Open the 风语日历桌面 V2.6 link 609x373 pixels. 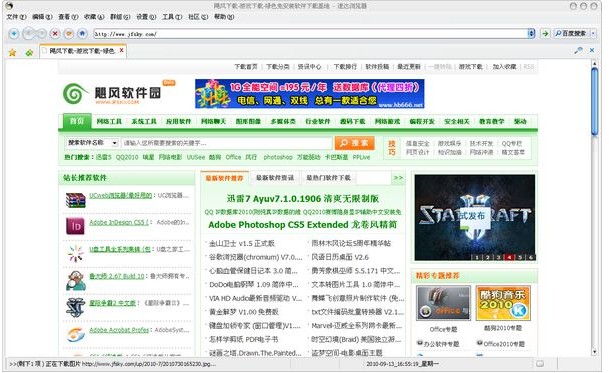(x=340, y=257)
